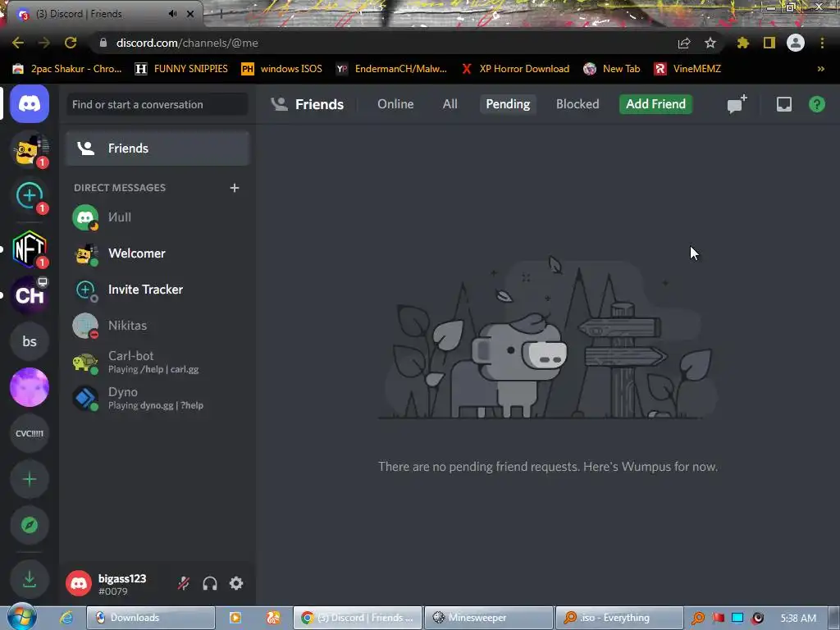The height and width of the screenshot is (630, 840).
Task: Open Explore Public Servers compass
Action: (x=30, y=526)
